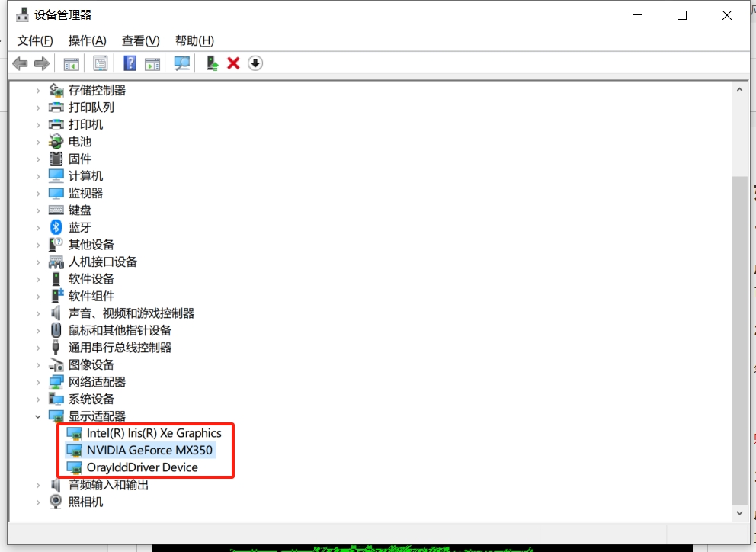
Task: Click the scrollbar up arrow
Action: [x=739, y=90]
